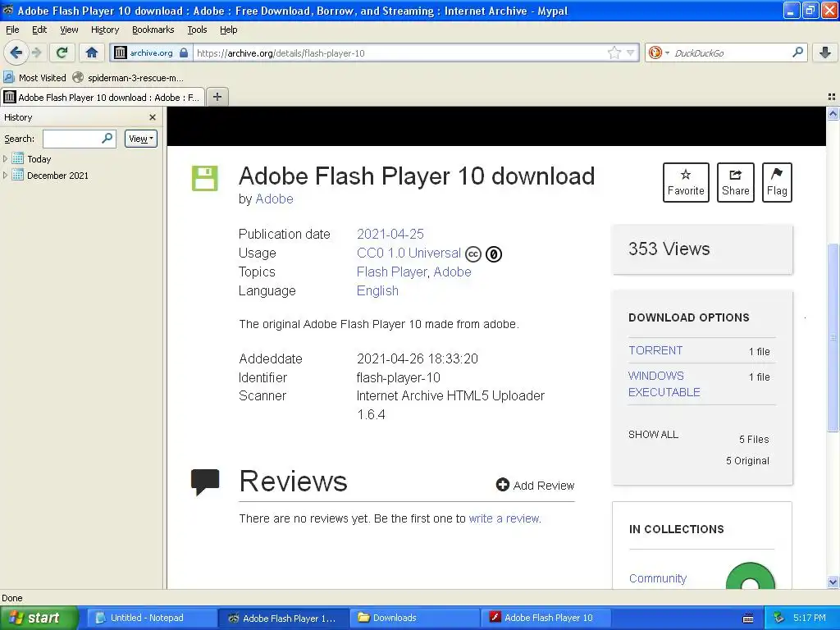
Task: Click the Creative Commons CC icon
Action: [473, 254]
